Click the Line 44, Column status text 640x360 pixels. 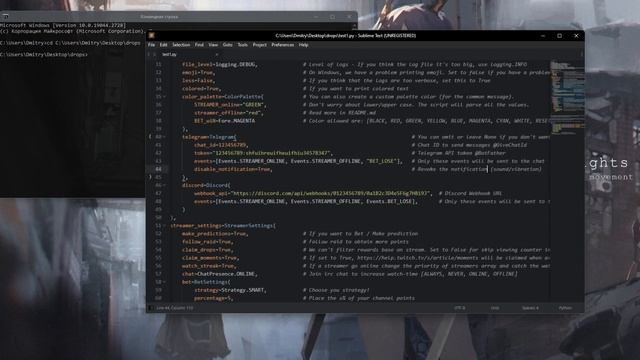click(x=175, y=308)
